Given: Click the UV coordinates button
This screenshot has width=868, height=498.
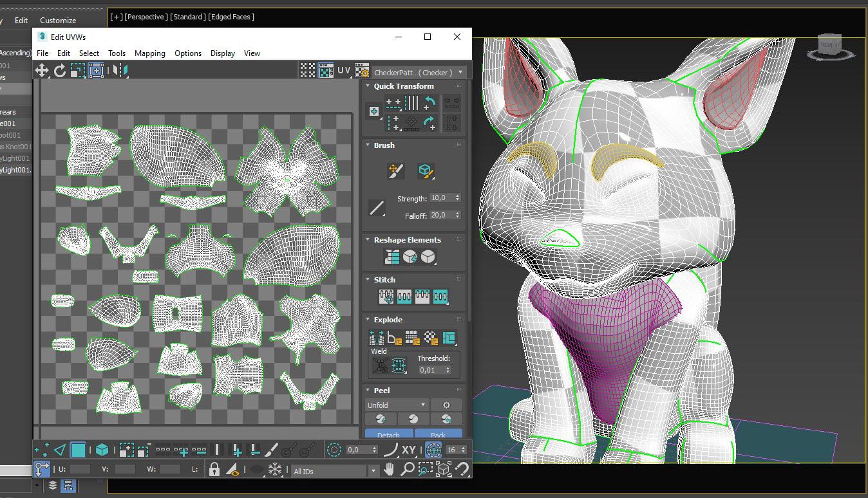Looking at the screenshot, I should pos(344,71).
